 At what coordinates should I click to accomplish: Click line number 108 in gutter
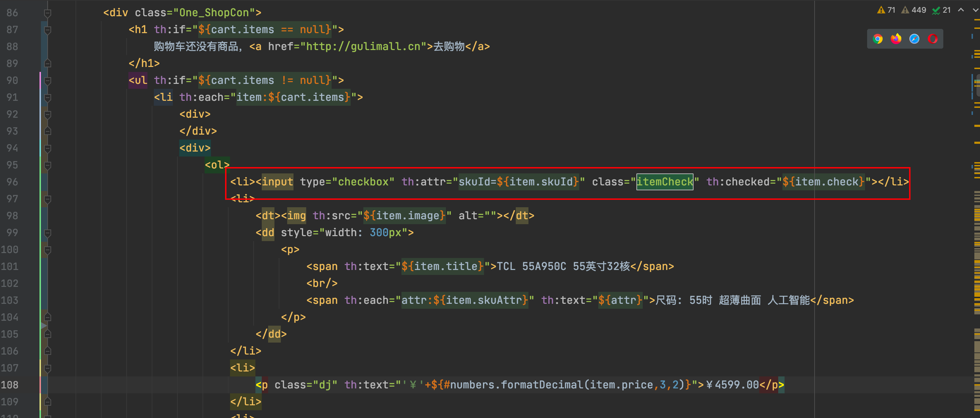point(10,385)
